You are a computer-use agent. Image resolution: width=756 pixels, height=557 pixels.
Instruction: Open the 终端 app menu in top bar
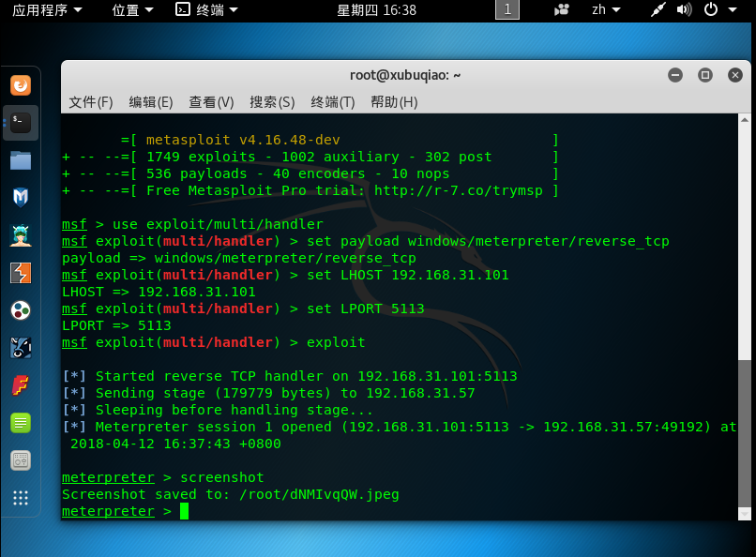point(207,10)
